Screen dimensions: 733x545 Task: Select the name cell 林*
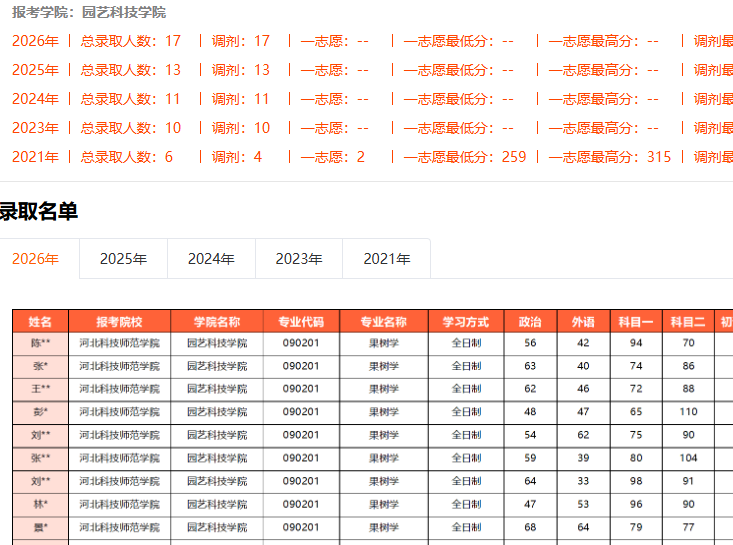40,504
